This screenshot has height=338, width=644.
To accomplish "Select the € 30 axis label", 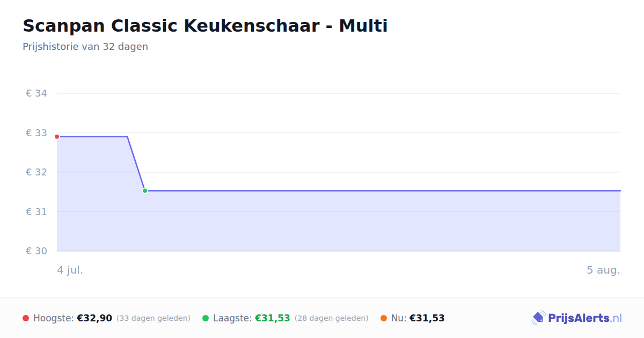I will pos(36,251).
